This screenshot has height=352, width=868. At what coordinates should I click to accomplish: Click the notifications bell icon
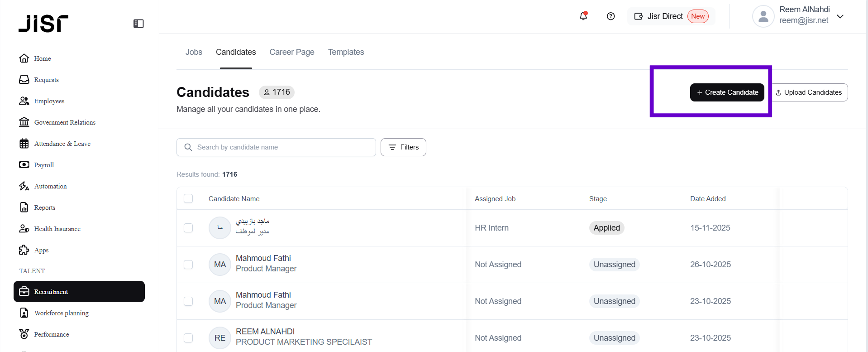point(583,16)
